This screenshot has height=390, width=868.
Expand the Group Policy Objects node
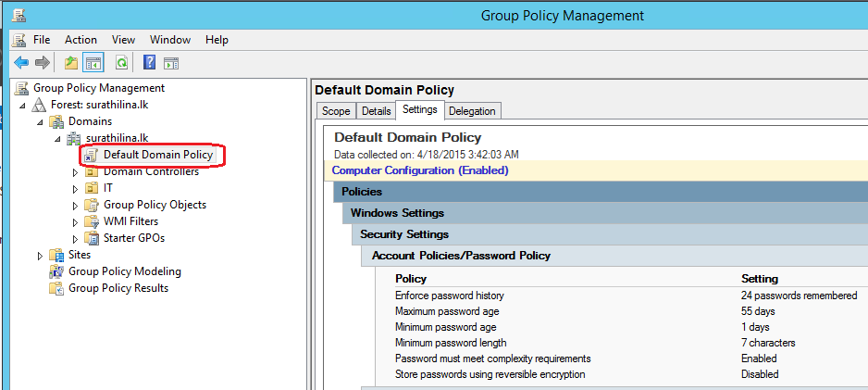point(76,206)
